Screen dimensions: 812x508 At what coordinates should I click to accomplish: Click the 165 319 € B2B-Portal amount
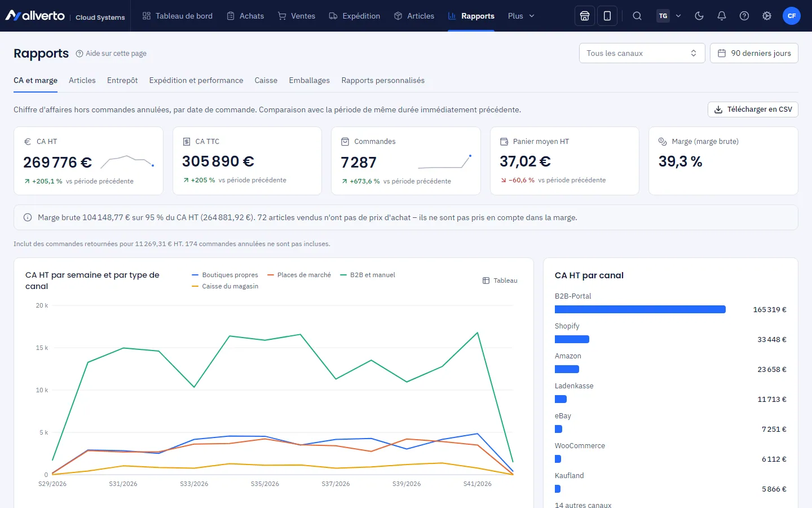coord(770,309)
